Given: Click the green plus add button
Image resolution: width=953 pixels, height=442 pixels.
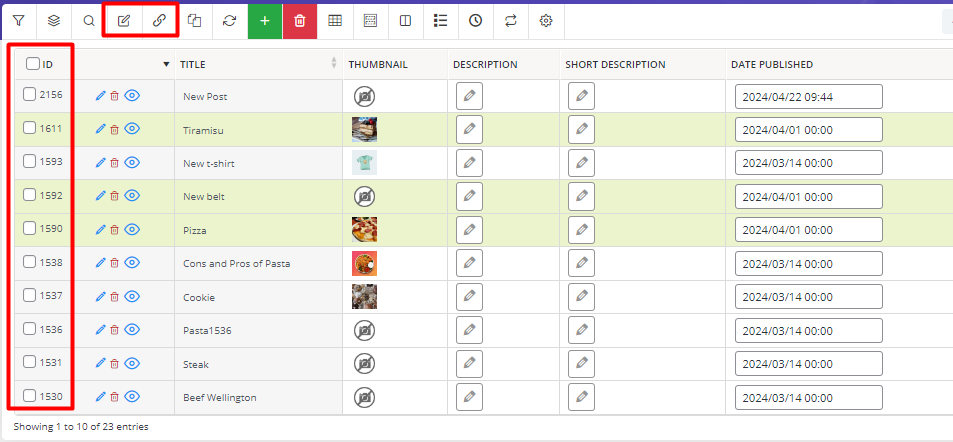Looking at the screenshot, I should [265, 21].
